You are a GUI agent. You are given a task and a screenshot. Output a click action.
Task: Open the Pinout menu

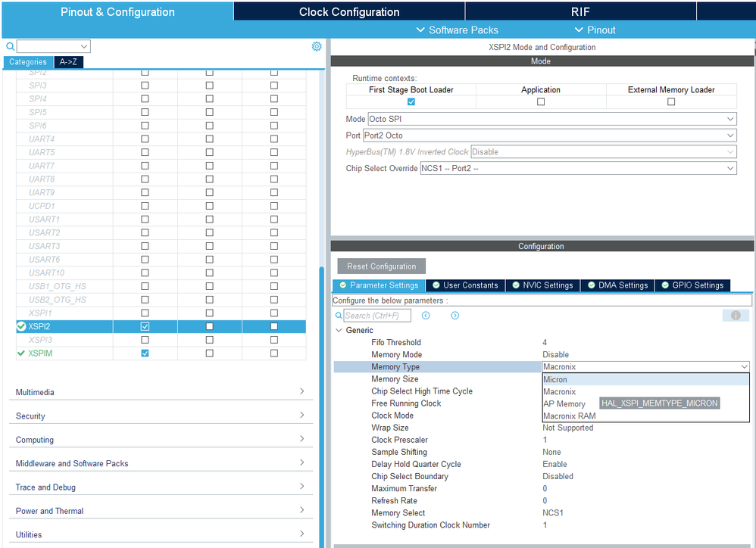point(595,30)
